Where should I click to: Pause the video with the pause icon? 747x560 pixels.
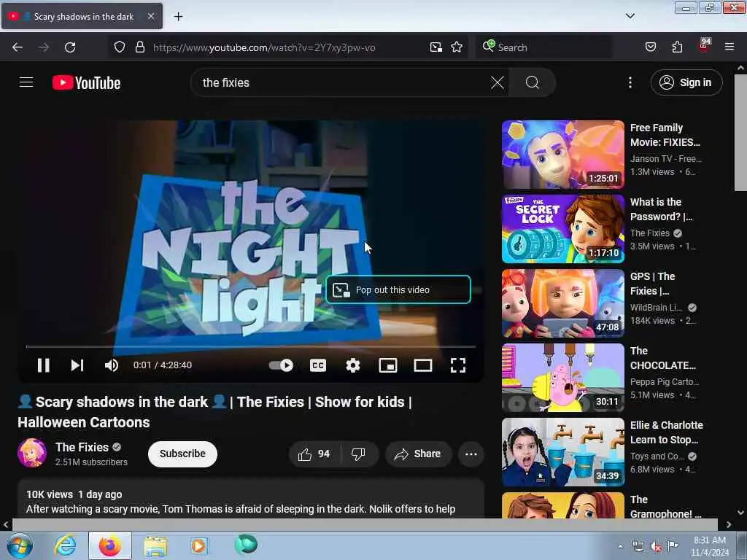point(43,365)
